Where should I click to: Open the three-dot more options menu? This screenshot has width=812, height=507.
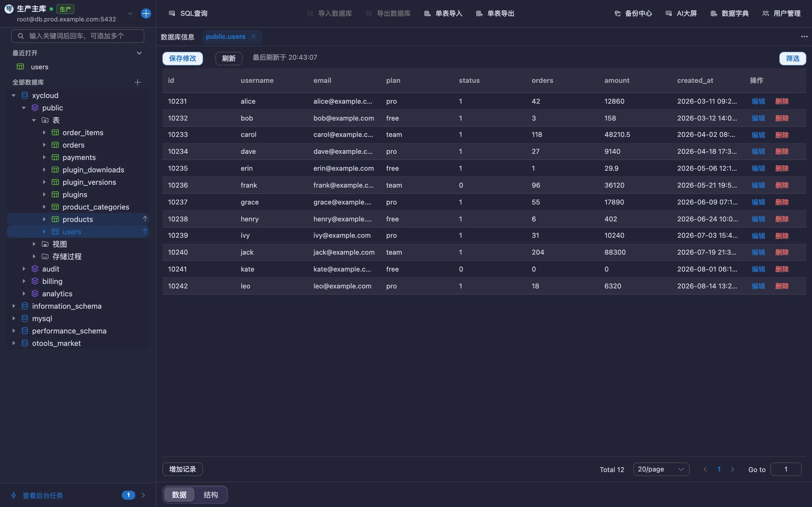coord(804,37)
